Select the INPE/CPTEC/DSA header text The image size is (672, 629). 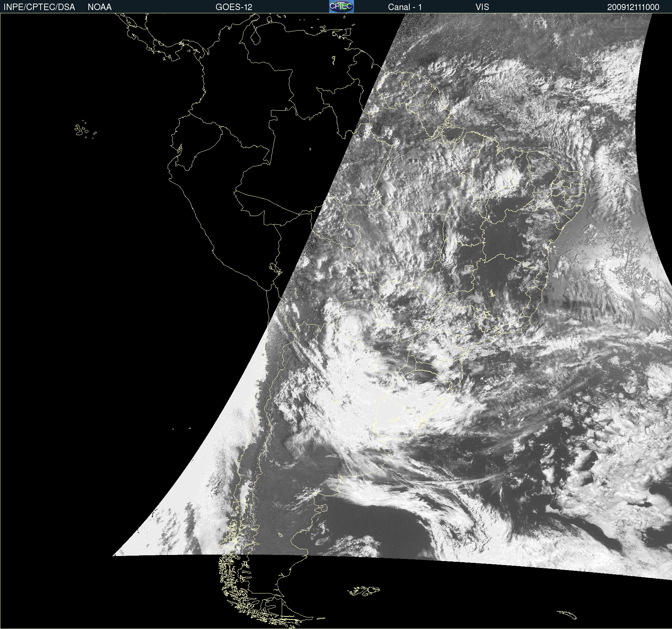(39, 7)
